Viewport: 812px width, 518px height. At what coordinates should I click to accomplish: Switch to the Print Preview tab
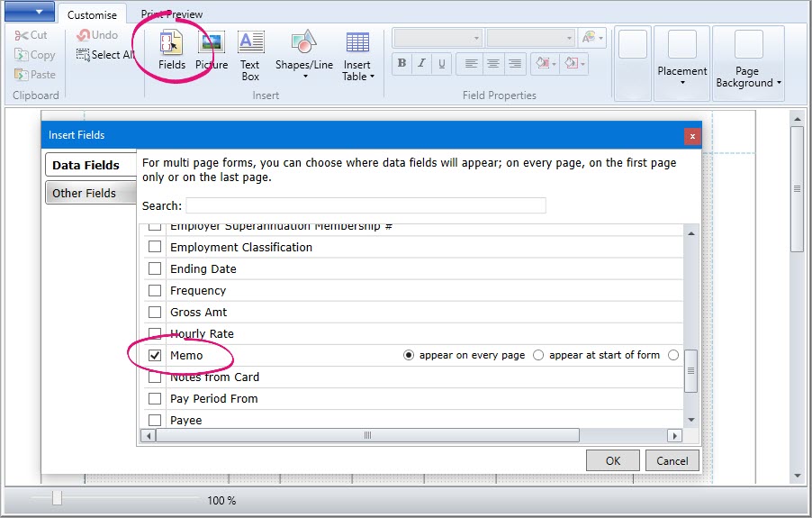pyautogui.click(x=171, y=14)
